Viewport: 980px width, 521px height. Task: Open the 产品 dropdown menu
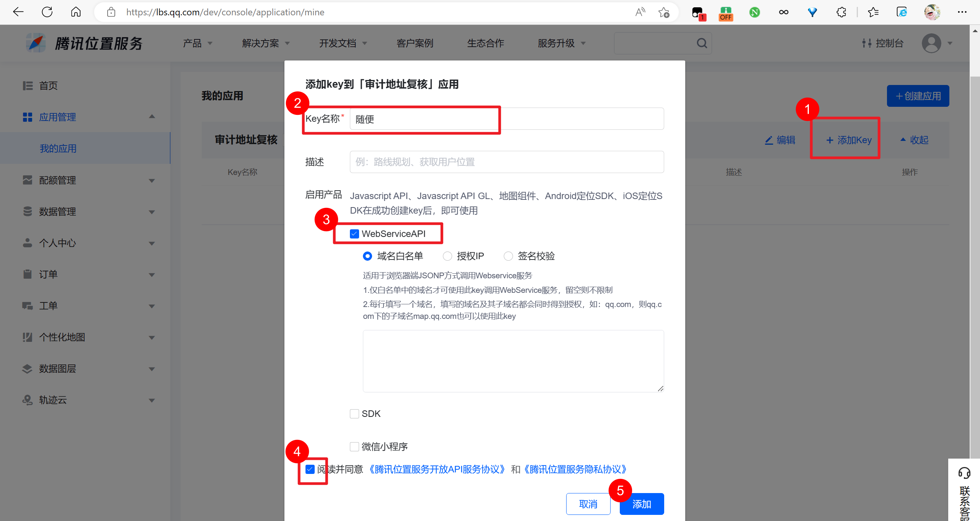pyautogui.click(x=193, y=43)
